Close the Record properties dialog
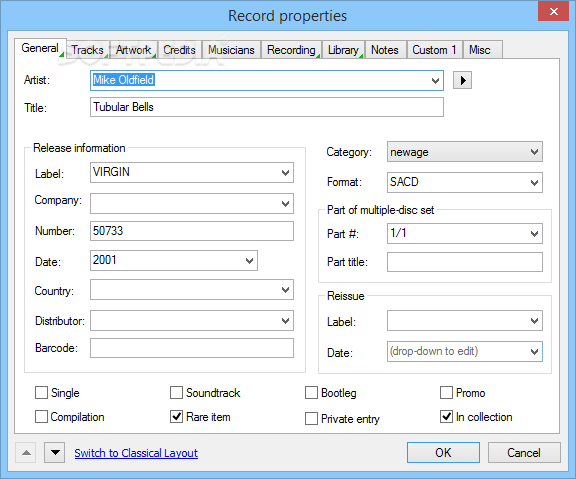 click(553, 11)
